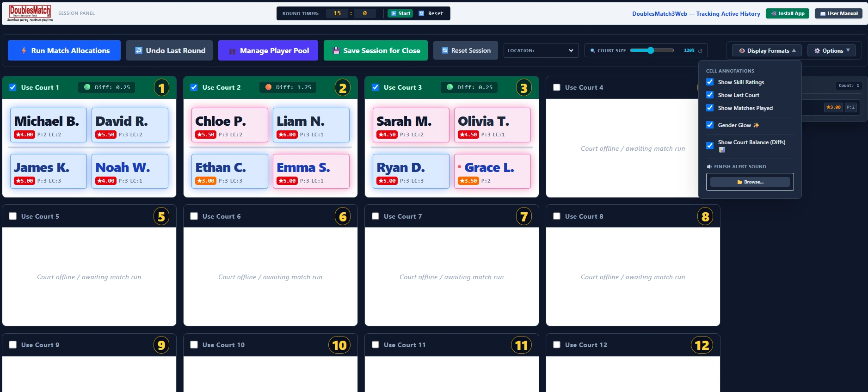Undo the last round

170,50
